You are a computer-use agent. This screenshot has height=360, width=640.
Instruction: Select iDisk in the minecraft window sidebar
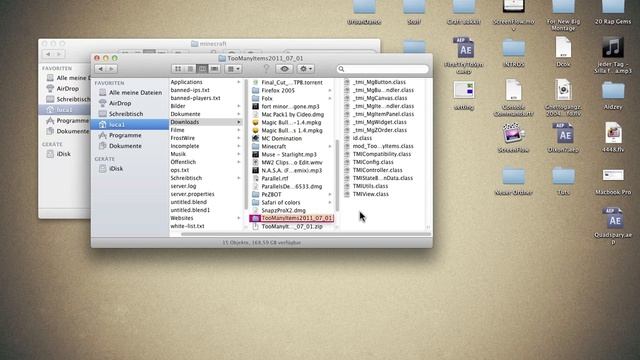point(64,154)
